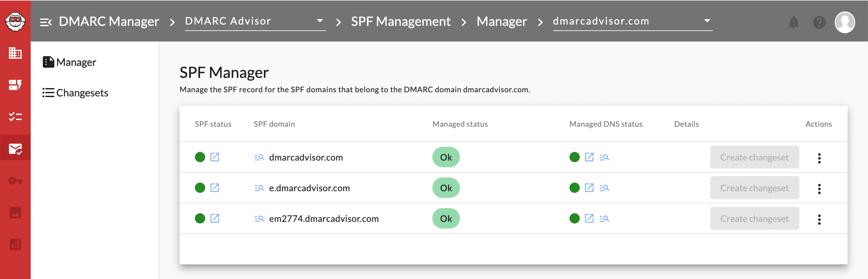Image resolution: width=868 pixels, height=279 pixels.
Task: Click green SPF status dot for dmarcadvisor.com
Action: click(x=200, y=157)
